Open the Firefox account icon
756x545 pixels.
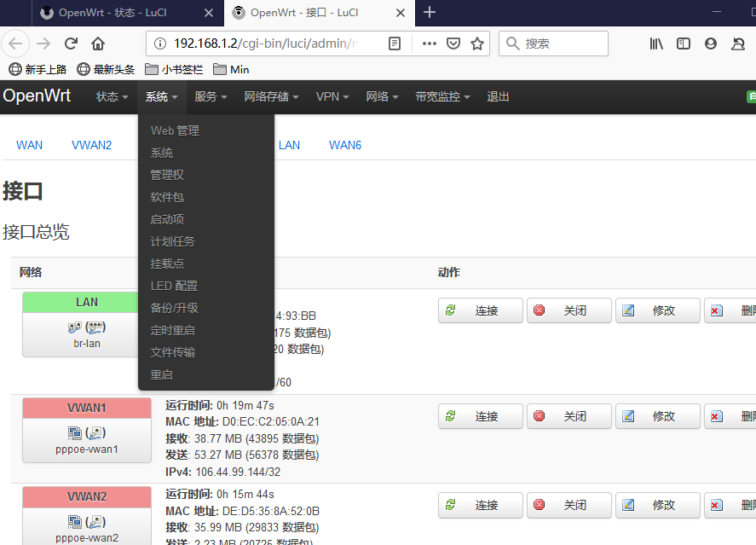point(711,43)
